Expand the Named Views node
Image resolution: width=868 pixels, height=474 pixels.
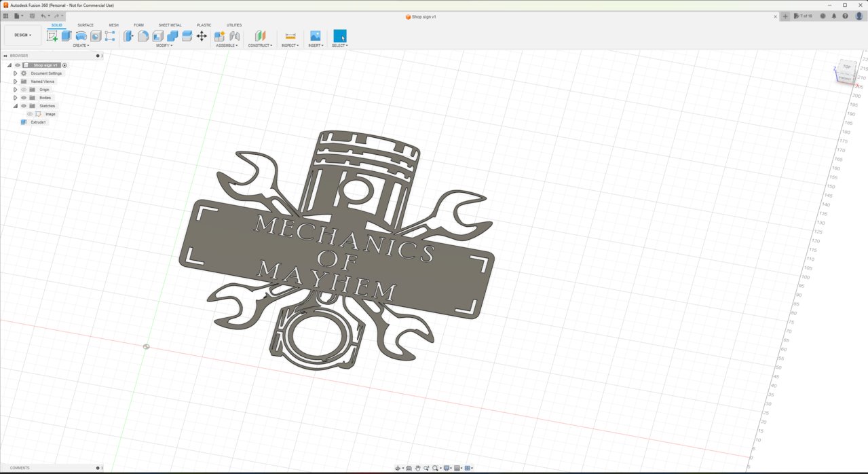coord(15,81)
